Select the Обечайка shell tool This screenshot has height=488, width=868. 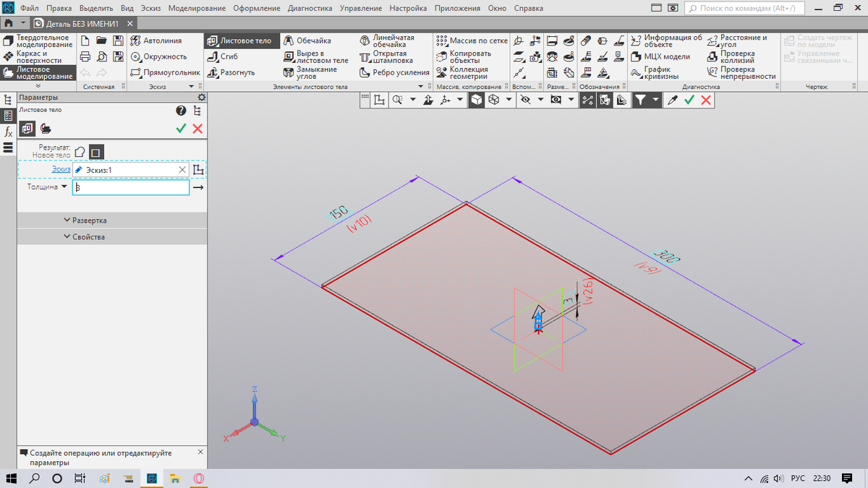[307, 41]
